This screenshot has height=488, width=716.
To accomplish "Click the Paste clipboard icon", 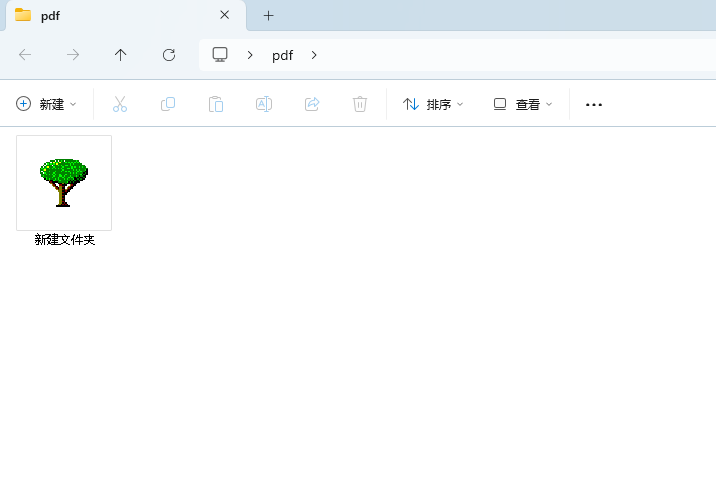I will click(x=216, y=104).
